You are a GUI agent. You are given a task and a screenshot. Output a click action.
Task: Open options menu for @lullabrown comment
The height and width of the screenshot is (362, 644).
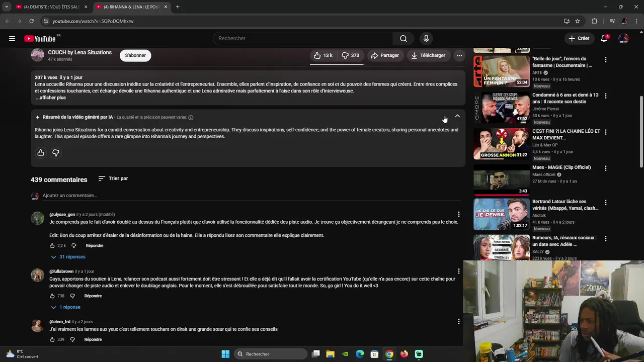pos(458,271)
